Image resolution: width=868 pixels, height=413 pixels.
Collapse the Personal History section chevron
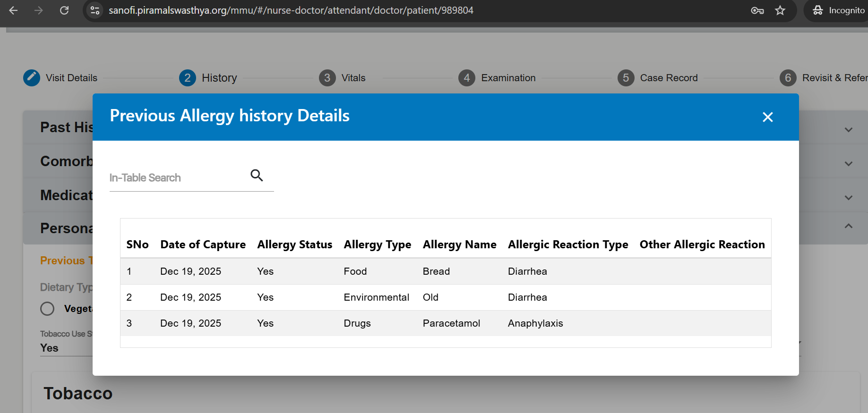pyautogui.click(x=848, y=226)
